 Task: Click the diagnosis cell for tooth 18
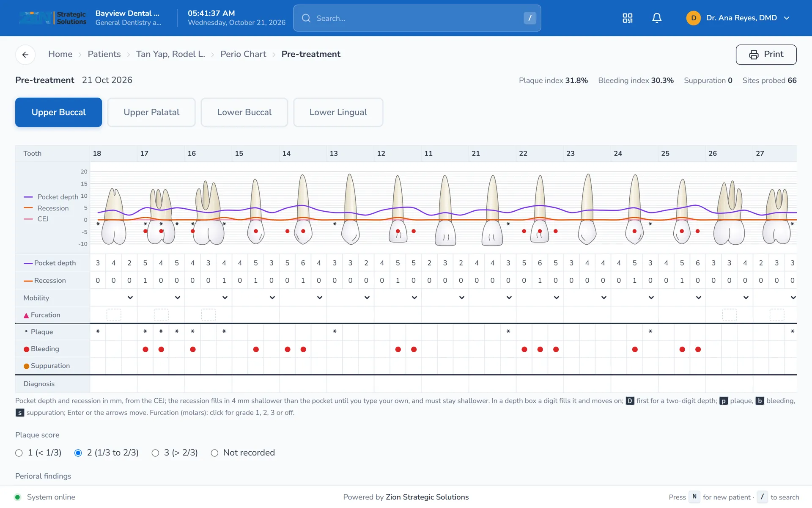pyautogui.click(x=113, y=384)
